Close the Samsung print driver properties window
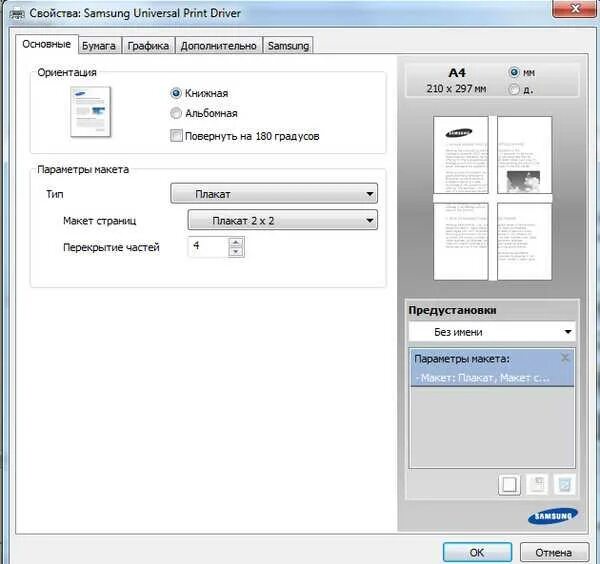This screenshot has width=600, height=564. [x=575, y=8]
